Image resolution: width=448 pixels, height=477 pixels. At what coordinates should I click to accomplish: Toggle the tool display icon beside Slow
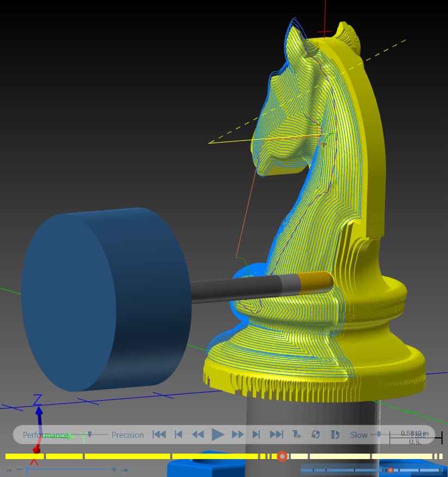click(x=335, y=435)
